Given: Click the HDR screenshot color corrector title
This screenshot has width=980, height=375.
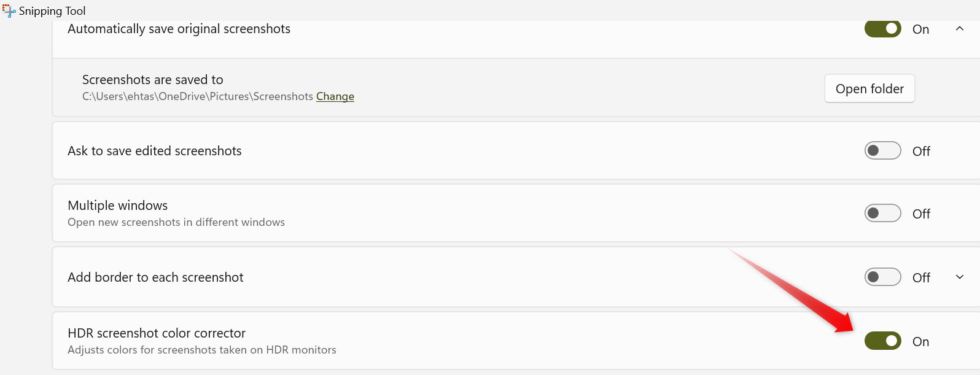Looking at the screenshot, I should 157,333.
